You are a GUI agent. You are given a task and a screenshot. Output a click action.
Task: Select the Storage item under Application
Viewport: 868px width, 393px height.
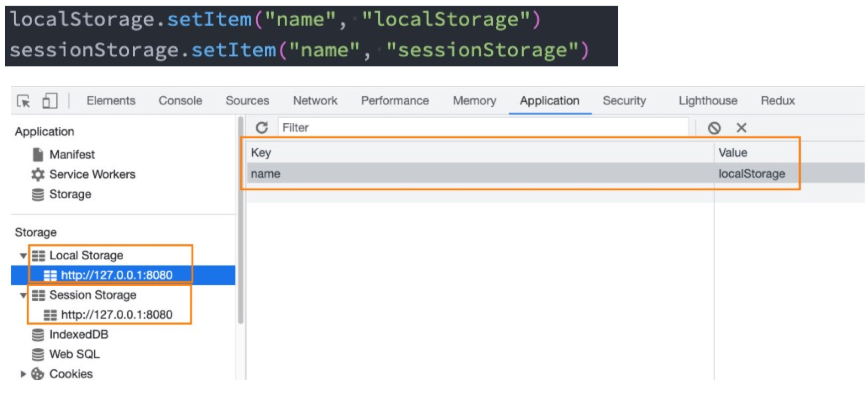70,194
